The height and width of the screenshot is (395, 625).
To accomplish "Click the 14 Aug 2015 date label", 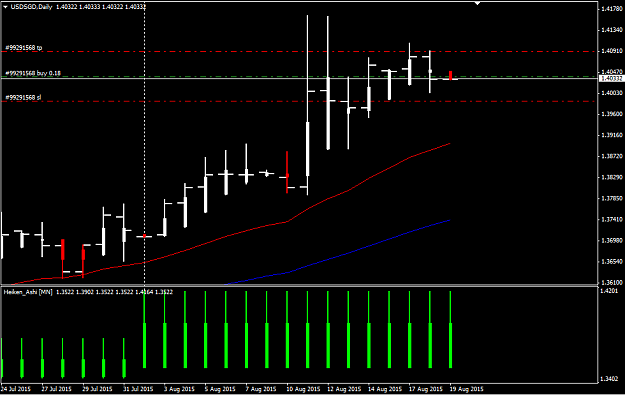I will tap(385, 389).
